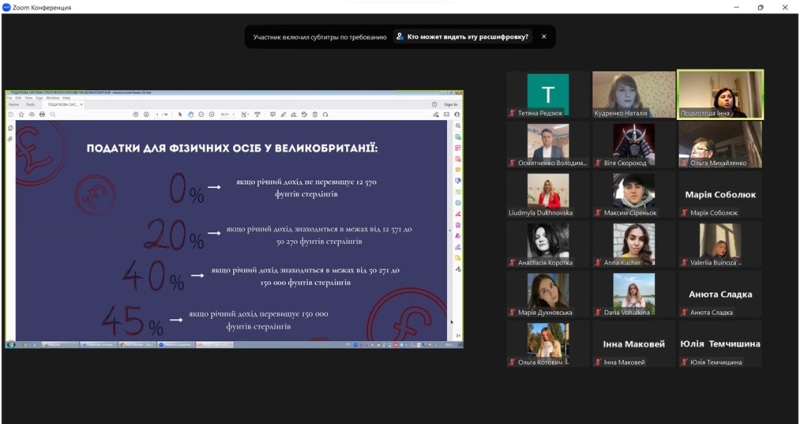Click the Acrobat taskbar button in shared screen
Image resolution: width=800 pixels, height=424 pixels.
point(215,345)
